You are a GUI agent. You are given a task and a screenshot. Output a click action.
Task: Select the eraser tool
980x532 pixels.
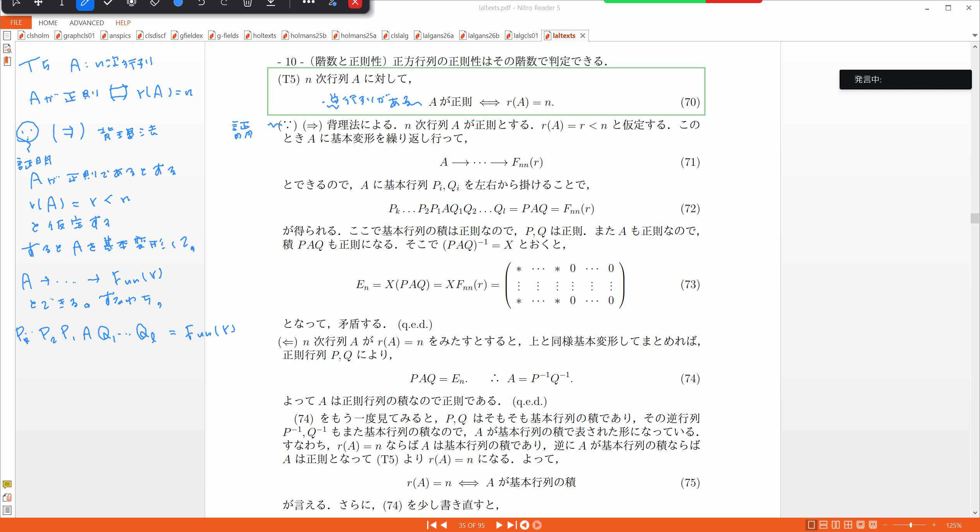tap(155, 3)
